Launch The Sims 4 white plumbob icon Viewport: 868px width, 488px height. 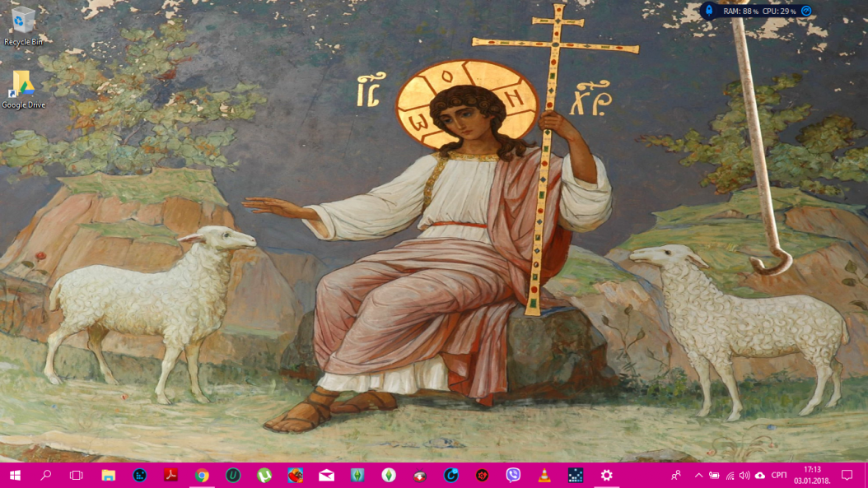(389, 476)
